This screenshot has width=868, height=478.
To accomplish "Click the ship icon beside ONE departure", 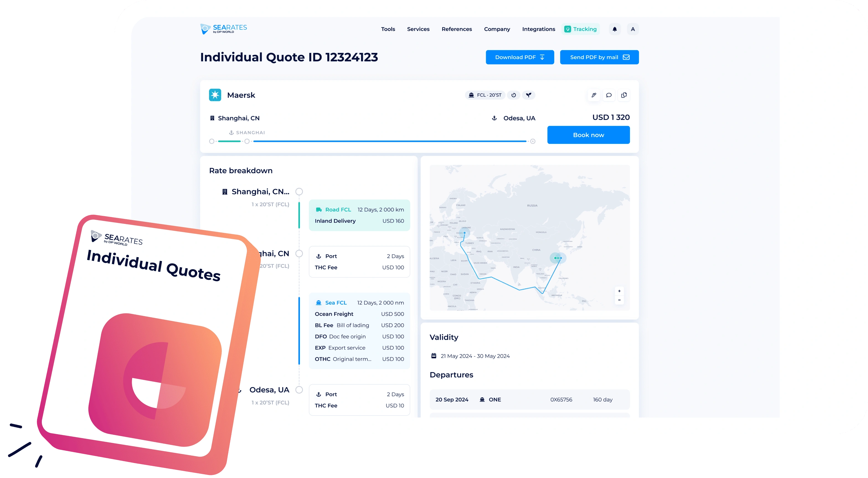I will (x=482, y=399).
